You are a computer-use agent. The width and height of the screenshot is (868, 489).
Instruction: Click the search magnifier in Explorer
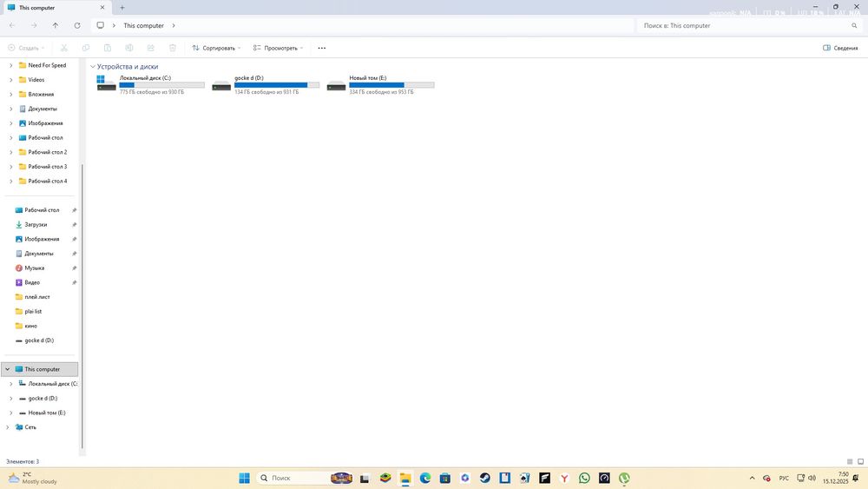(x=854, y=25)
